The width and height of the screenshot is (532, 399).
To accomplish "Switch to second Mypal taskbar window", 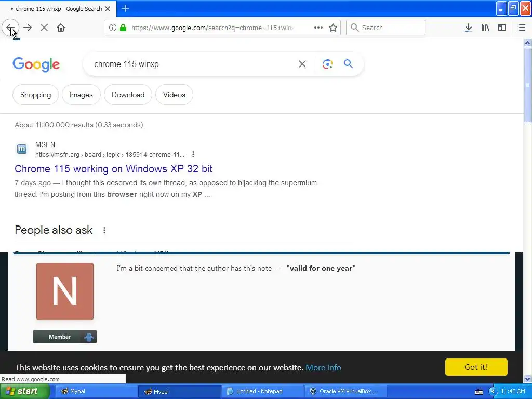I will point(179,392).
